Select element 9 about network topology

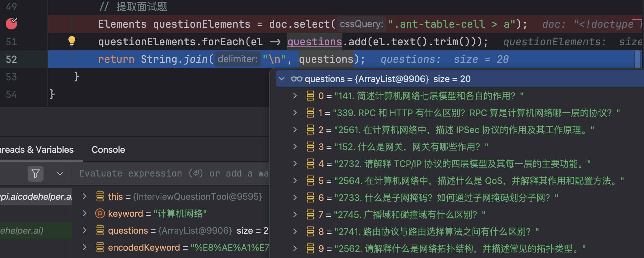pos(452,248)
